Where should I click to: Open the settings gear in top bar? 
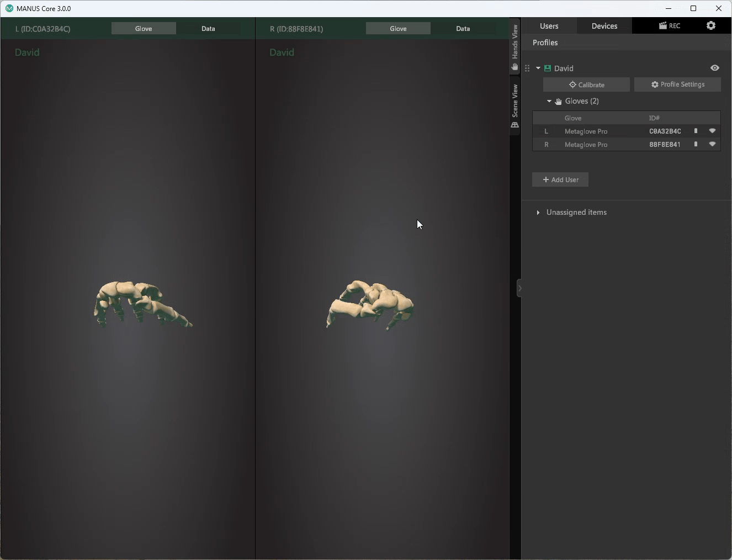(x=711, y=25)
